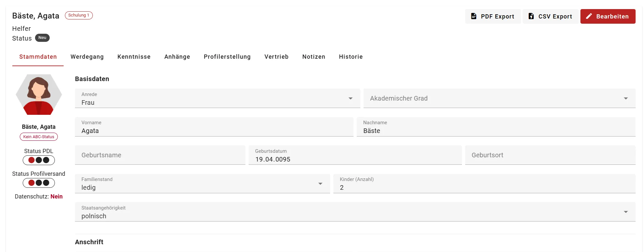The image size is (644, 252).
Task: Click the PDF Export document icon
Action: point(474,16)
